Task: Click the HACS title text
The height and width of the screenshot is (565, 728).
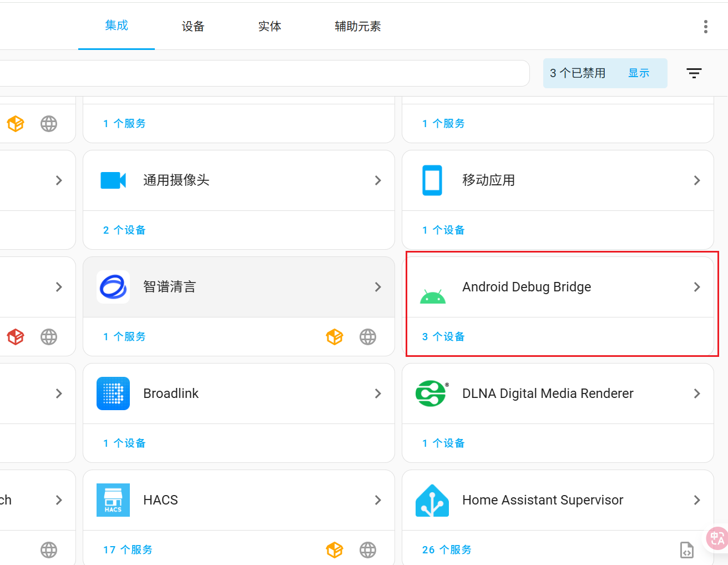Action: (160, 500)
